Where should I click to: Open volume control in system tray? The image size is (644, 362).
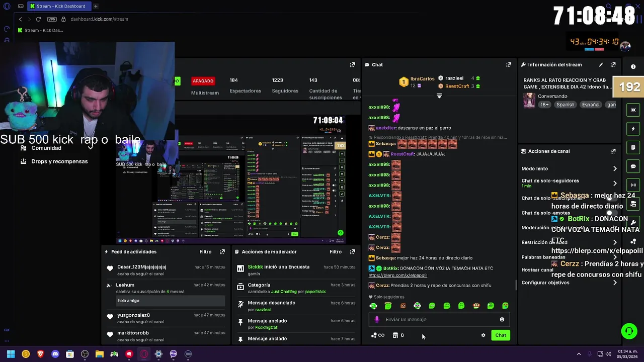pyautogui.click(x=608, y=354)
